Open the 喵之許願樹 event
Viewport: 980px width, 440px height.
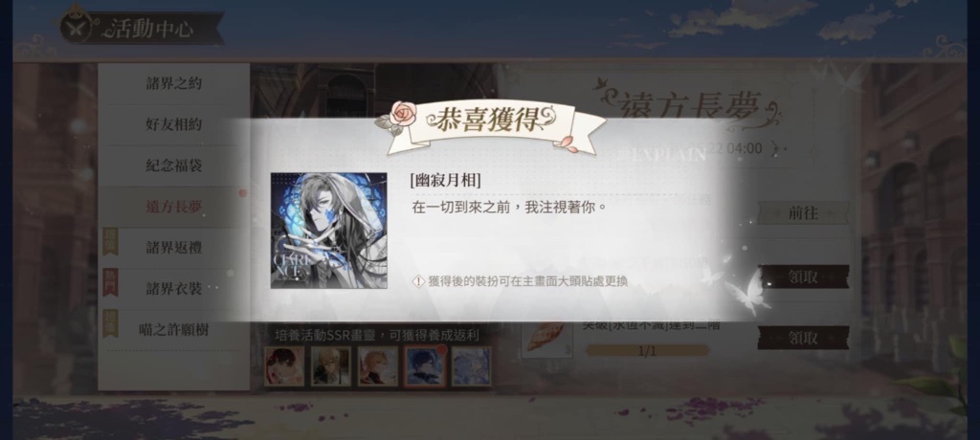174,329
